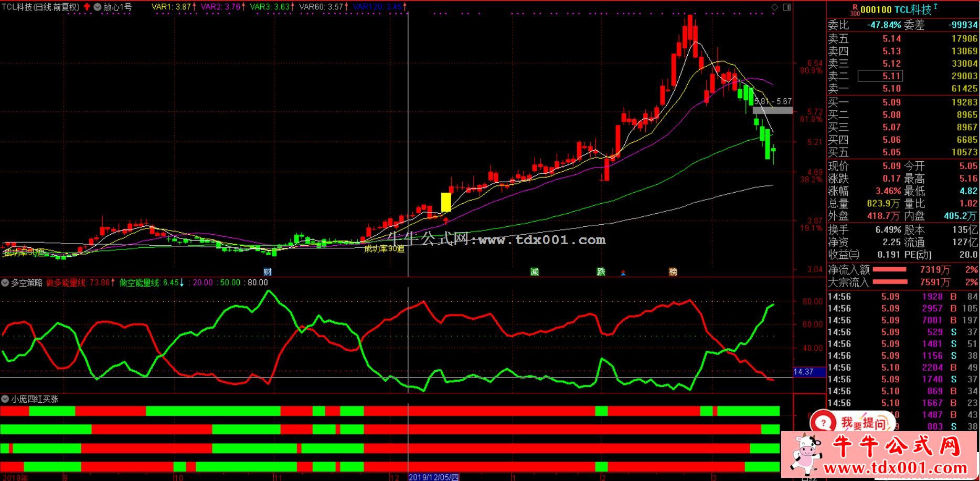The height and width of the screenshot is (481, 980).
Task: Click the 最低 value 4.82
Action: coord(968,191)
